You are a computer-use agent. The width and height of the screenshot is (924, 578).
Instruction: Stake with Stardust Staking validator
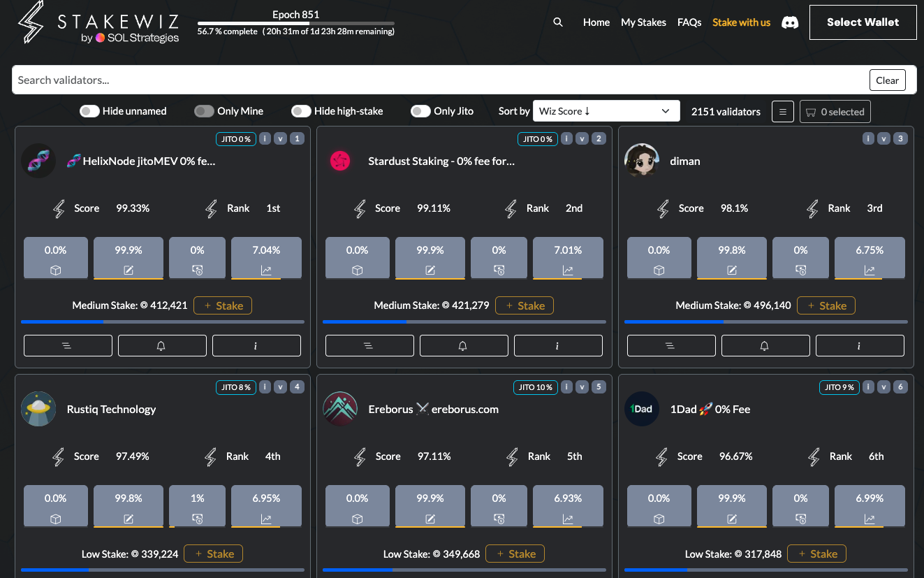[x=525, y=305]
